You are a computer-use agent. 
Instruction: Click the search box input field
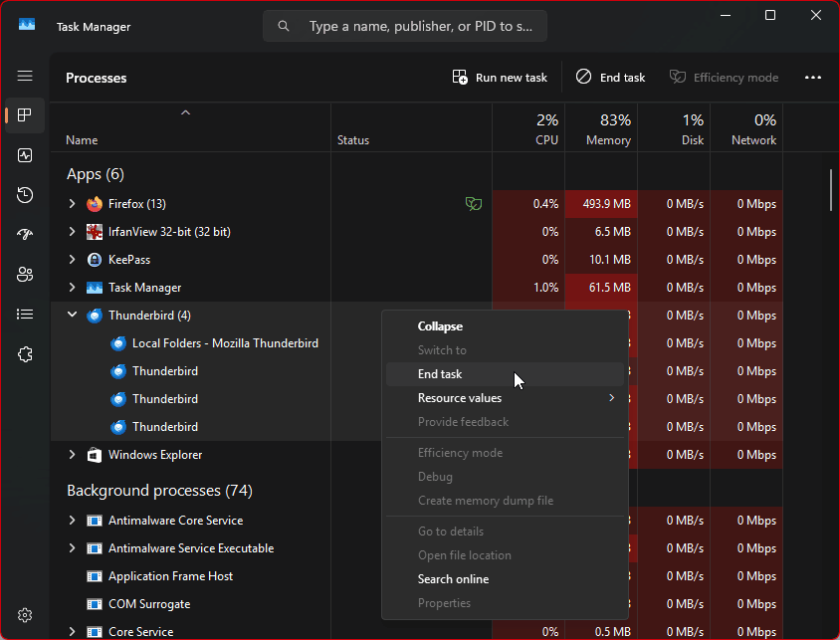[x=418, y=27]
